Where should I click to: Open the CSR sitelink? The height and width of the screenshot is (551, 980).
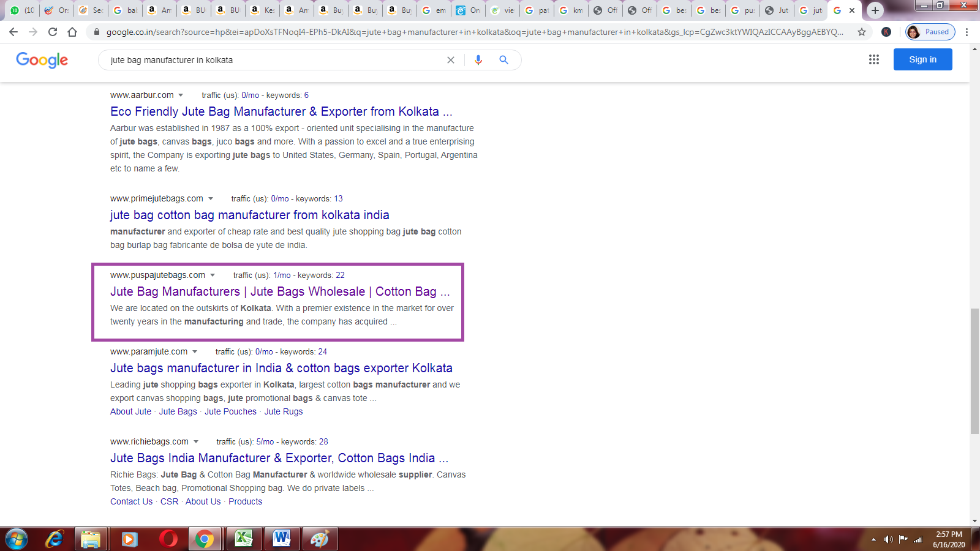[x=169, y=501]
